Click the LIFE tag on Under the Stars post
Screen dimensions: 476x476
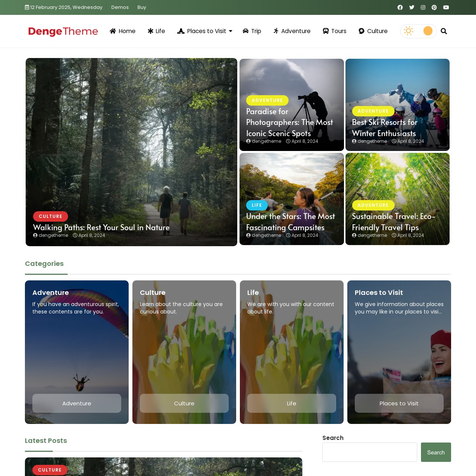tap(257, 205)
